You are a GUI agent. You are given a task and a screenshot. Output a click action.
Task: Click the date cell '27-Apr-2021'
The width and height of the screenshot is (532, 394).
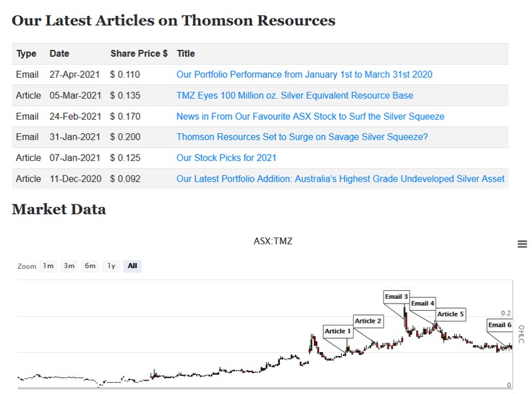(74, 75)
